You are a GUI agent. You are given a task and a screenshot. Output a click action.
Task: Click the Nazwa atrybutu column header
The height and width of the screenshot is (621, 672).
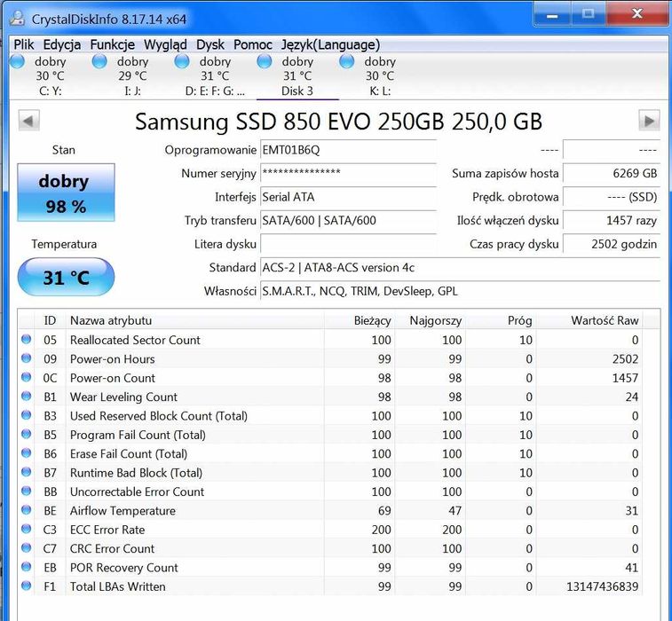195,320
